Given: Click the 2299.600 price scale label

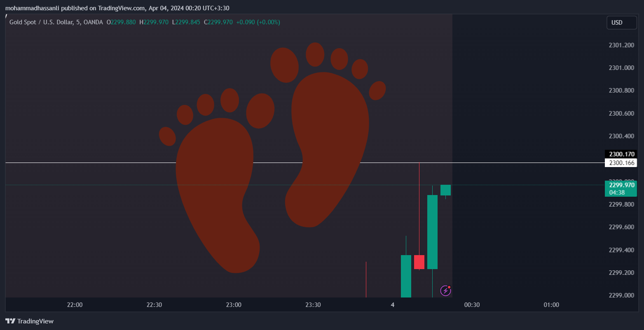Looking at the screenshot, I should coord(621,227).
